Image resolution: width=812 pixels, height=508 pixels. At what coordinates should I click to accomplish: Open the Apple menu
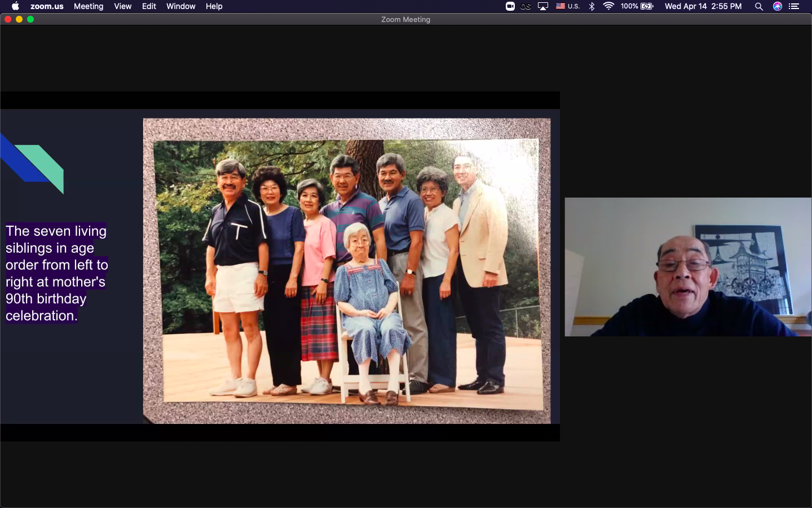(15, 6)
